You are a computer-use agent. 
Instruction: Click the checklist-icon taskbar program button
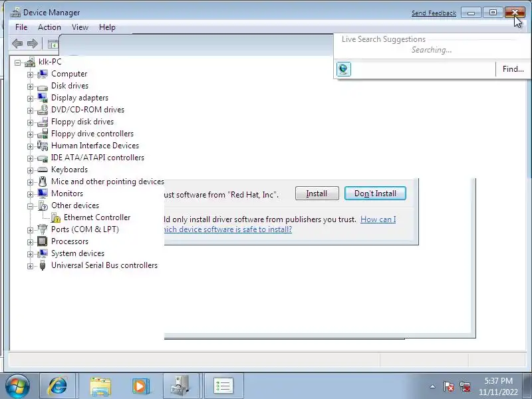pos(223,386)
